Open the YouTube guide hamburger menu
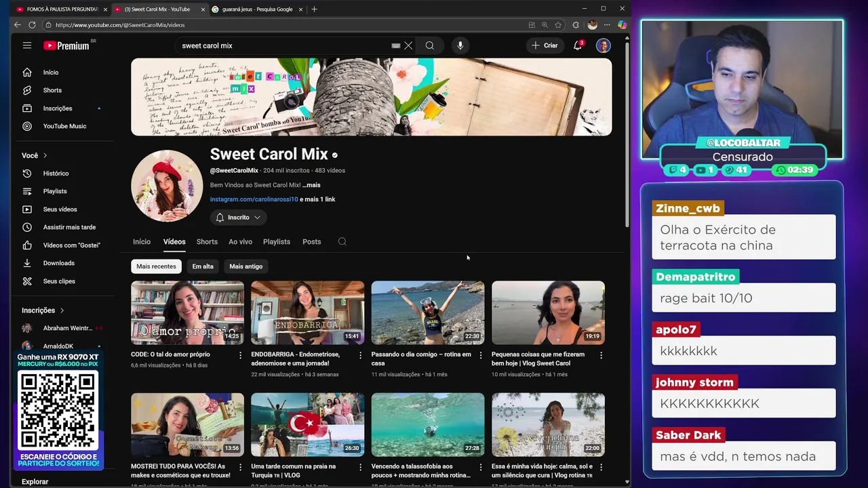 tap(27, 45)
